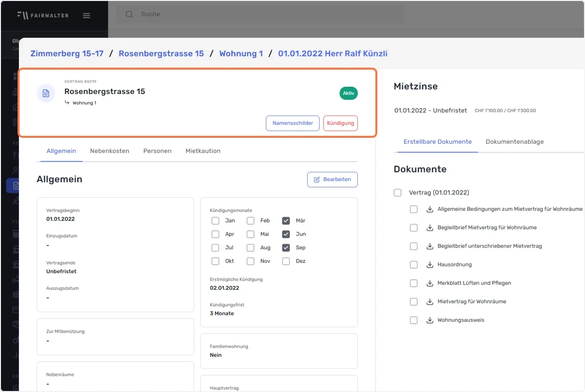
Task: Uncheck the Jun Kündigungsmonate checkbox
Action: 286,234
